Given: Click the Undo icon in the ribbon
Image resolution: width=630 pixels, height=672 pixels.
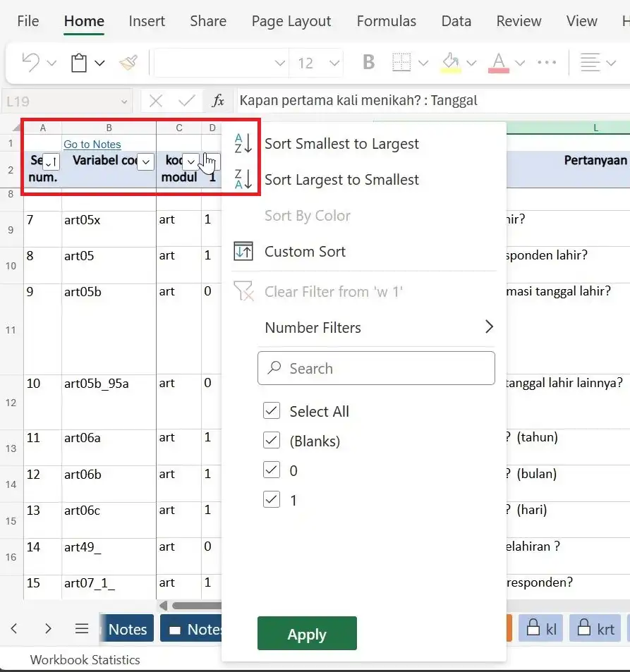Looking at the screenshot, I should 30,63.
